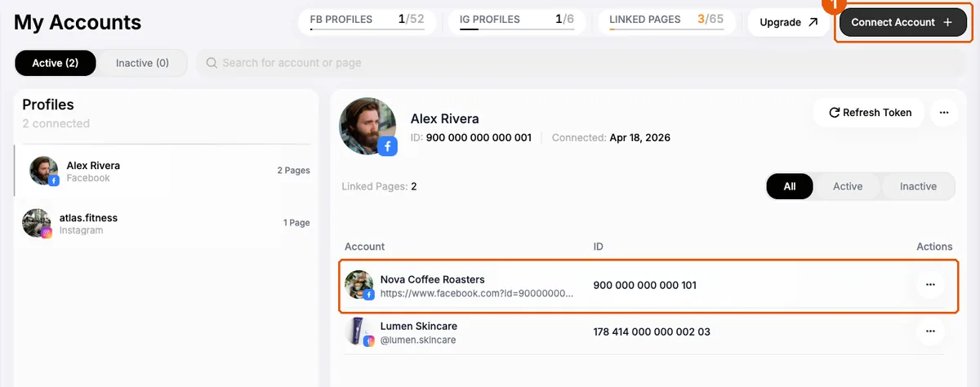This screenshot has height=387, width=980.
Task: Click the Lumen Skincare name
Action: pos(419,326)
